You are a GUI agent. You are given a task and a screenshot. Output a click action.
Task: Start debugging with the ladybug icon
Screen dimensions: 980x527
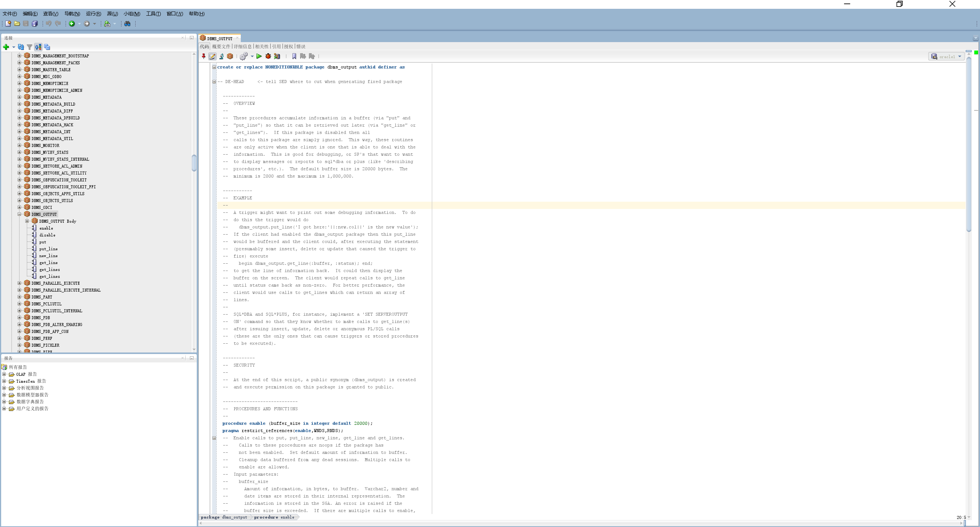pos(268,56)
